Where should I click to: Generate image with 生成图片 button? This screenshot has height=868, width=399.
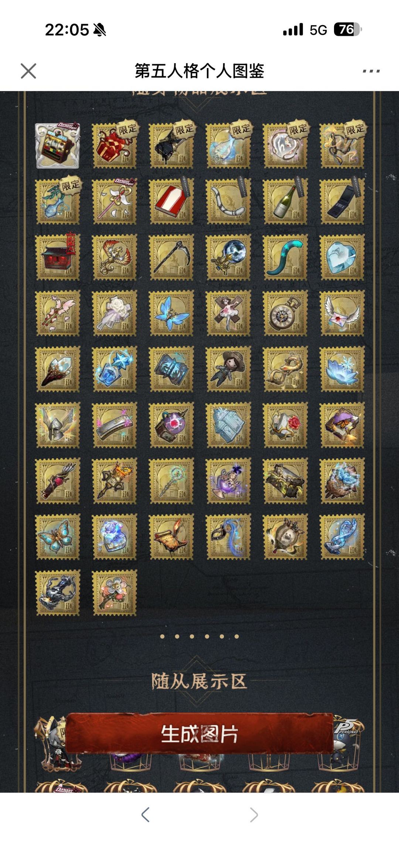pos(199,734)
